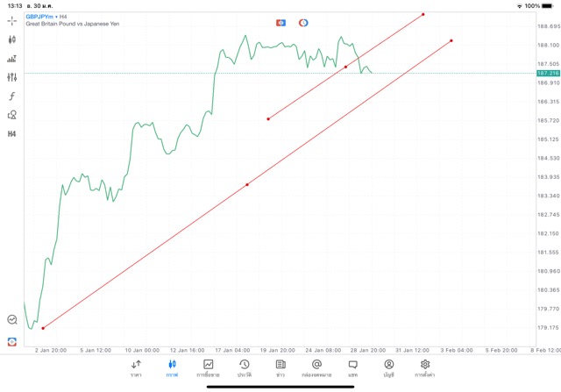Open the ข่าว news tab
The image size is (561, 392).
pyautogui.click(x=280, y=367)
